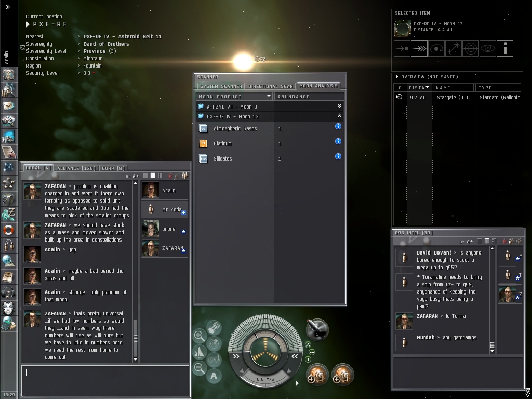Click the local chat message input field
This screenshot has height=399, width=532.
pos(105,380)
